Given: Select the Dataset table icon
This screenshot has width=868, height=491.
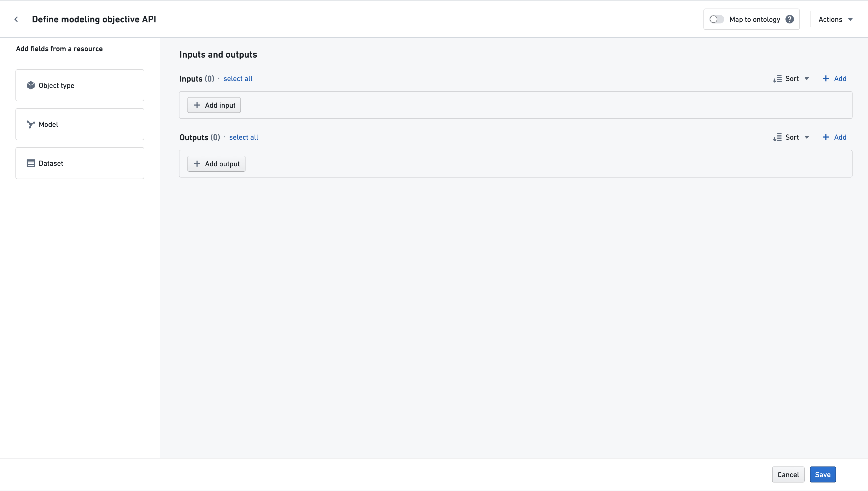Looking at the screenshot, I should 31,163.
